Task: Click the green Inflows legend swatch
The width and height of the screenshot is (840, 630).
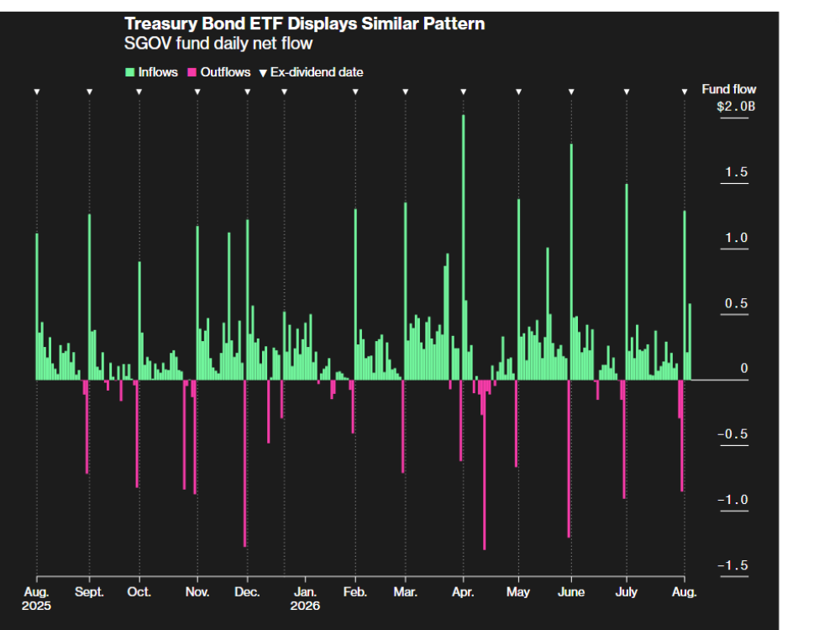Action: [129, 72]
